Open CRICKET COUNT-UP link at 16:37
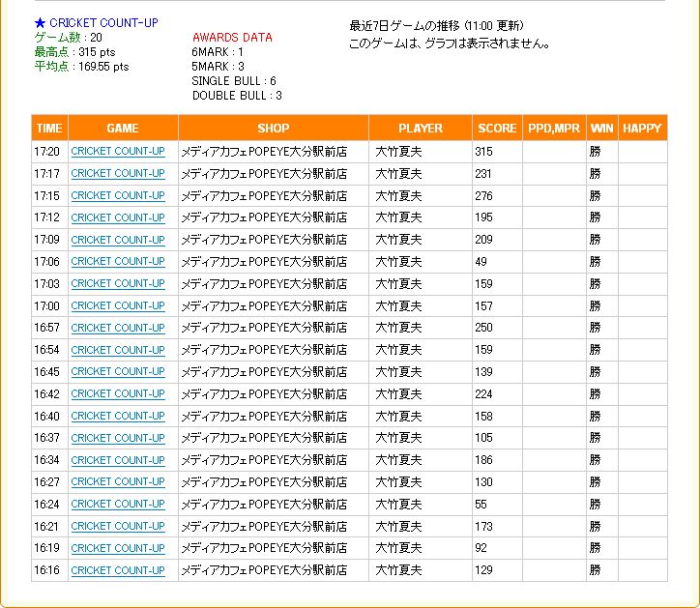 tap(118, 438)
